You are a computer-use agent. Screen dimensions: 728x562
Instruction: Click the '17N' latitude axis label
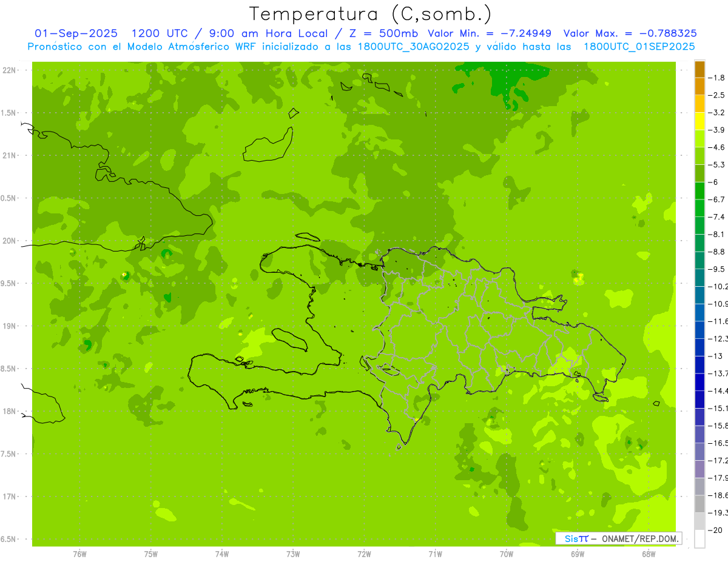(9, 497)
